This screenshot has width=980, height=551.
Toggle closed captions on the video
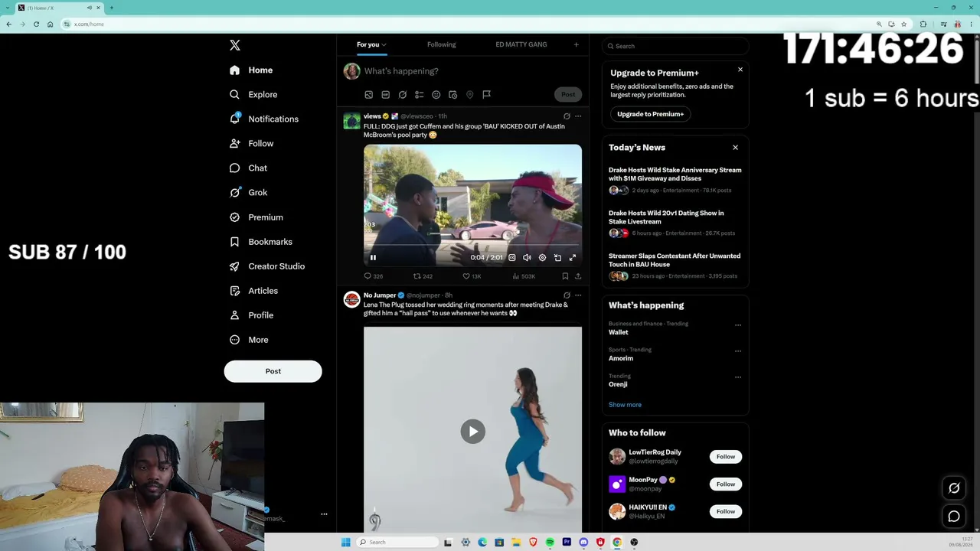[x=512, y=258]
